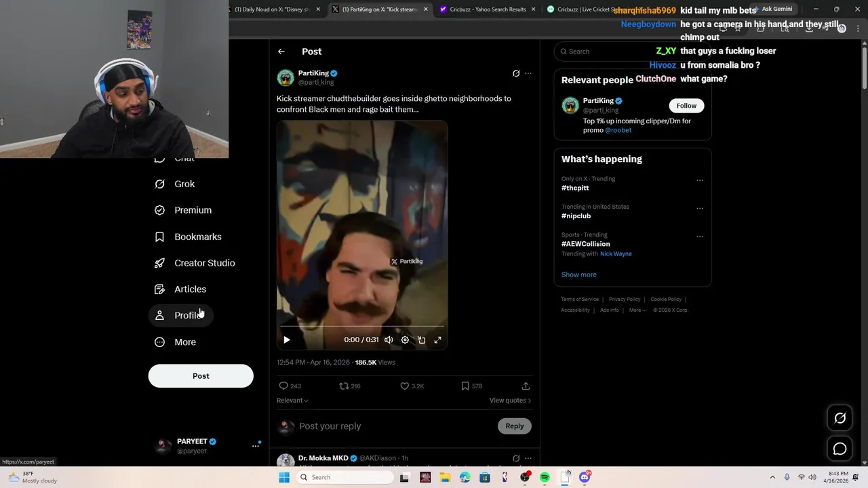Open View quotes link

pos(510,401)
